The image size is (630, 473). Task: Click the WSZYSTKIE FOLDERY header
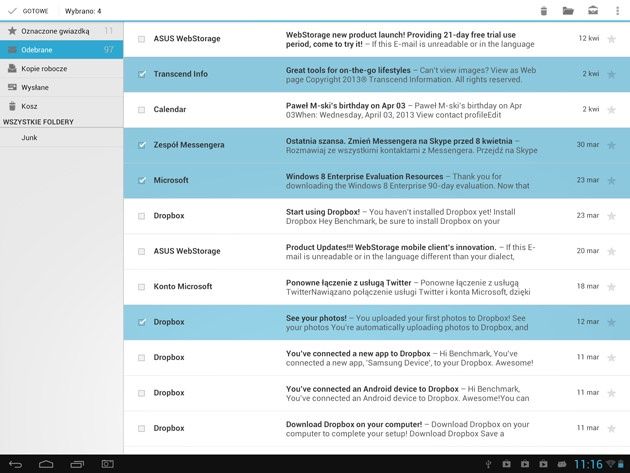pyautogui.click(x=38, y=122)
